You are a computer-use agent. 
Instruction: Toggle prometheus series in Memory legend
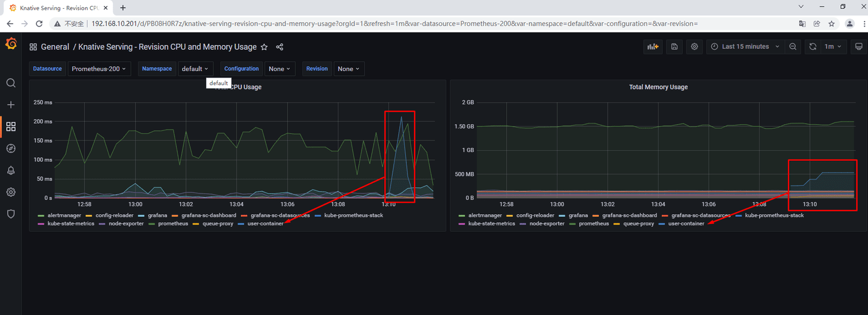point(593,223)
